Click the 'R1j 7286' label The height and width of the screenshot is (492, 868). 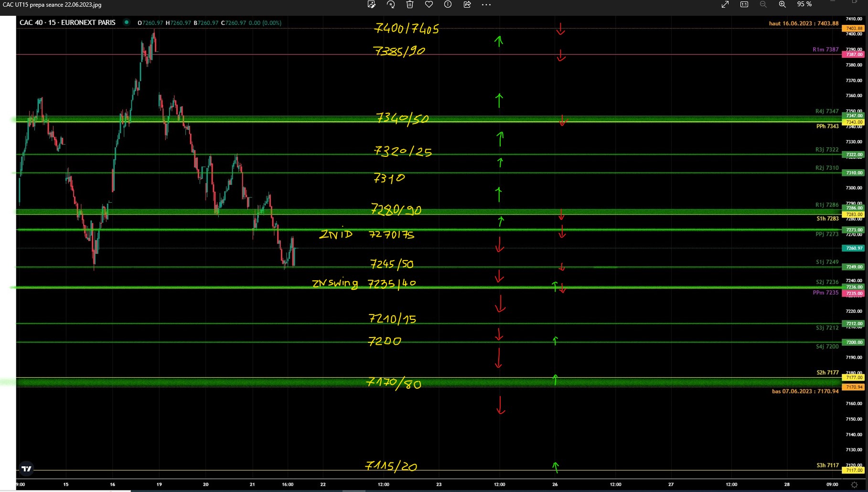[827, 205]
